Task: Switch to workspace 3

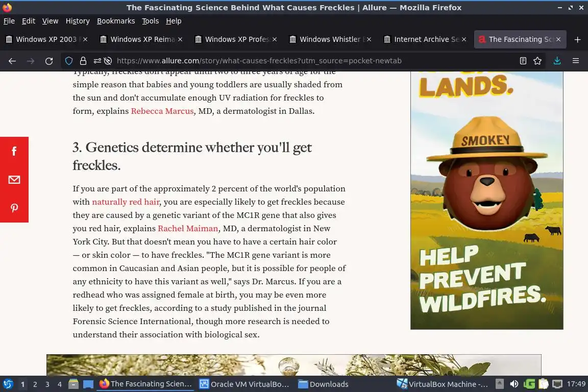Action: coord(47,384)
